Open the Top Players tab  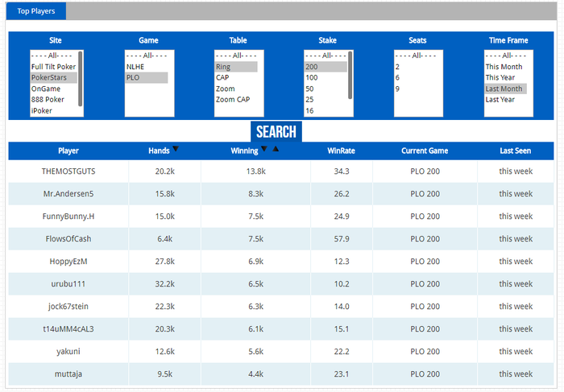click(x=36, y=11)
